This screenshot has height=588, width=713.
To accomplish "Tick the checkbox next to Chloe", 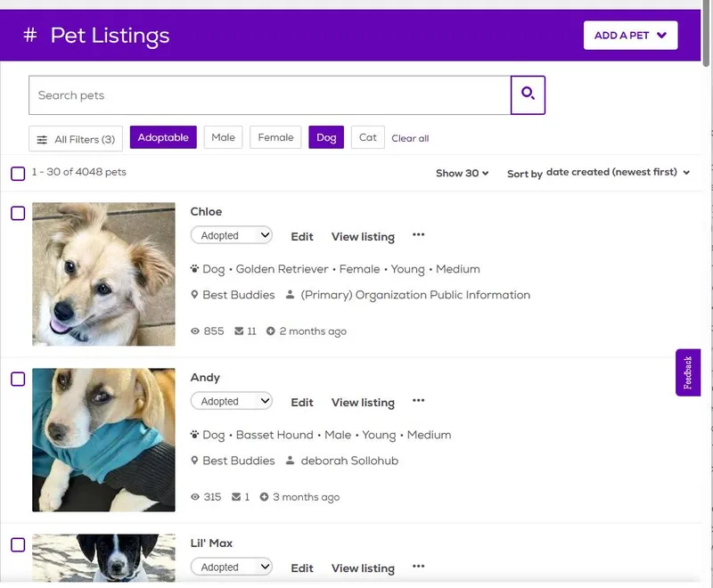I will (x=18, y=213).
